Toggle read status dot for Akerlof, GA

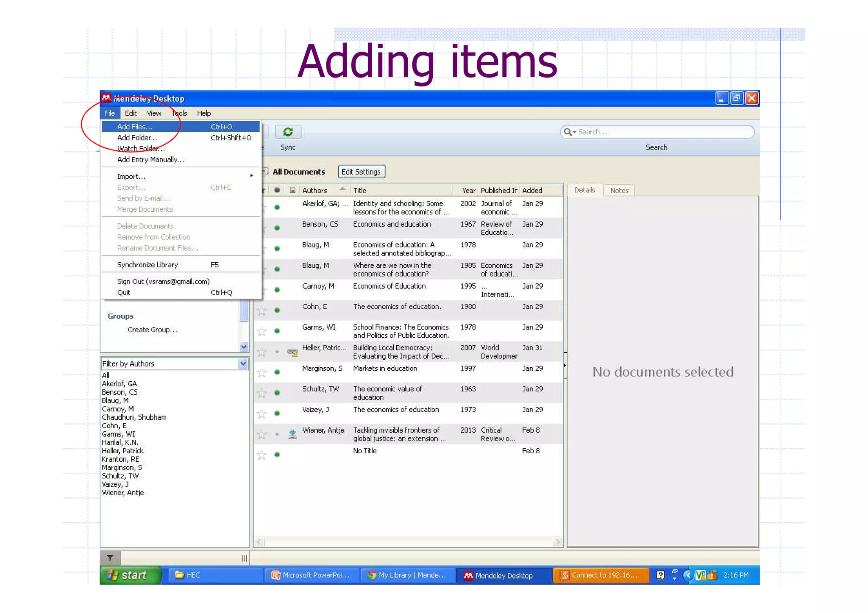click(x=277, y=207)
